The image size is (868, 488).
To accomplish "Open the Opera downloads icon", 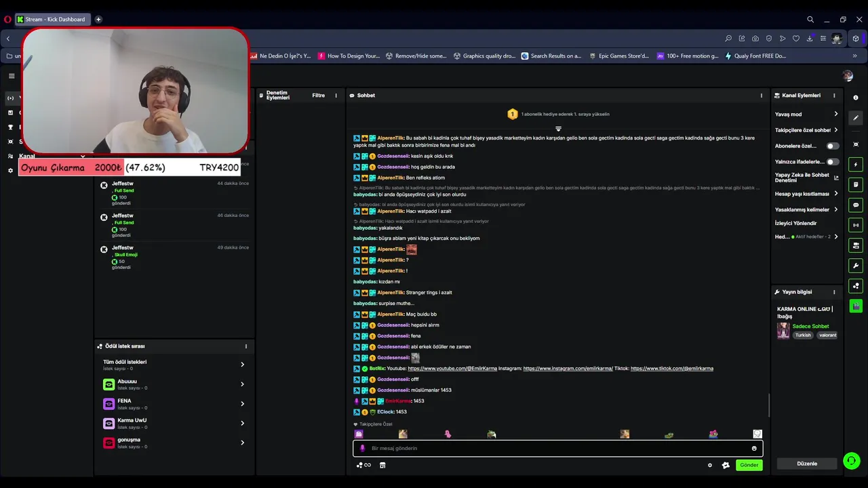I will click(x=810, y=39).
